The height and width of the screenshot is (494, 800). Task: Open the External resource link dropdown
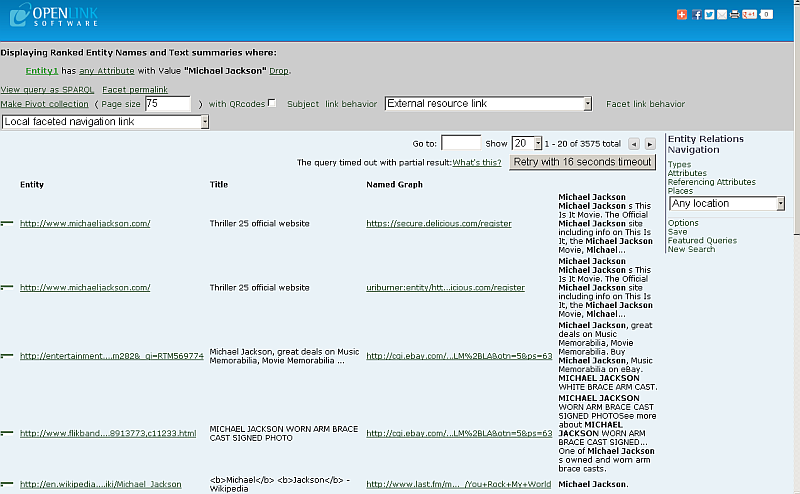488,104
